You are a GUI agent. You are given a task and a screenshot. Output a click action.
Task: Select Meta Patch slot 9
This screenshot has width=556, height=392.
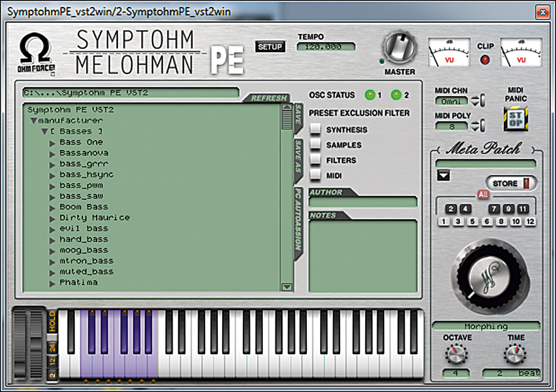[508, 209]
